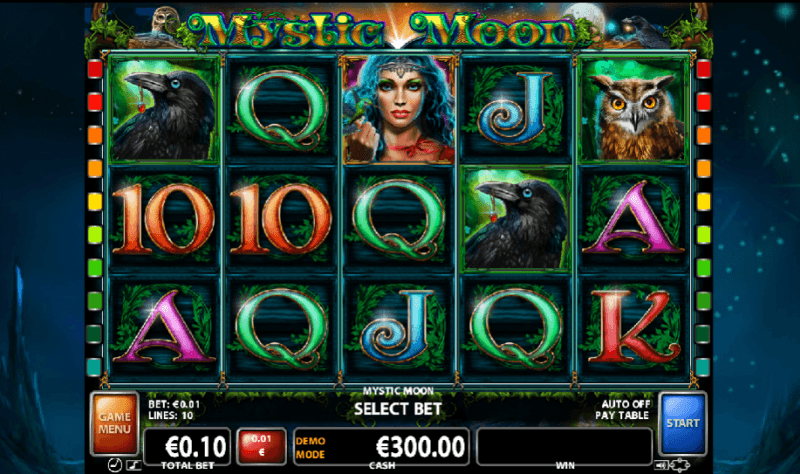Click the puzzle piece icon
This screenshot has width=800, height=474.
pos(680,465)
